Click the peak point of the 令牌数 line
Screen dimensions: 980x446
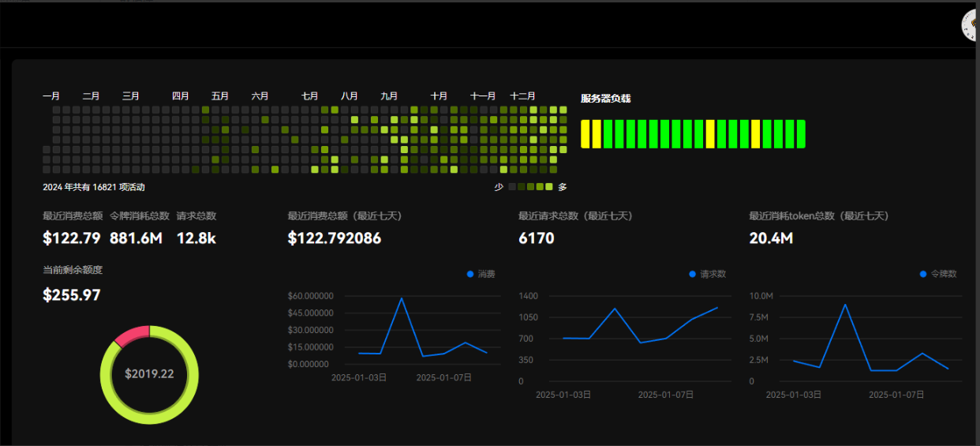[x=845, y=305]
